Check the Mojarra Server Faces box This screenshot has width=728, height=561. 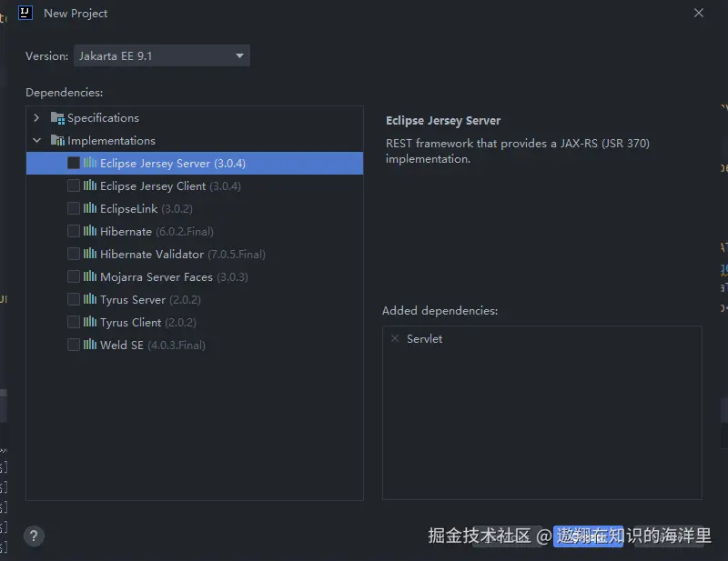tap(74, 276)
